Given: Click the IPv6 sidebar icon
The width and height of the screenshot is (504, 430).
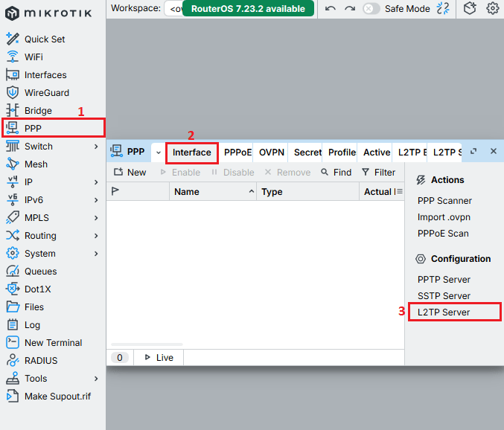Looking at the screenshot, I should point(13,199).
